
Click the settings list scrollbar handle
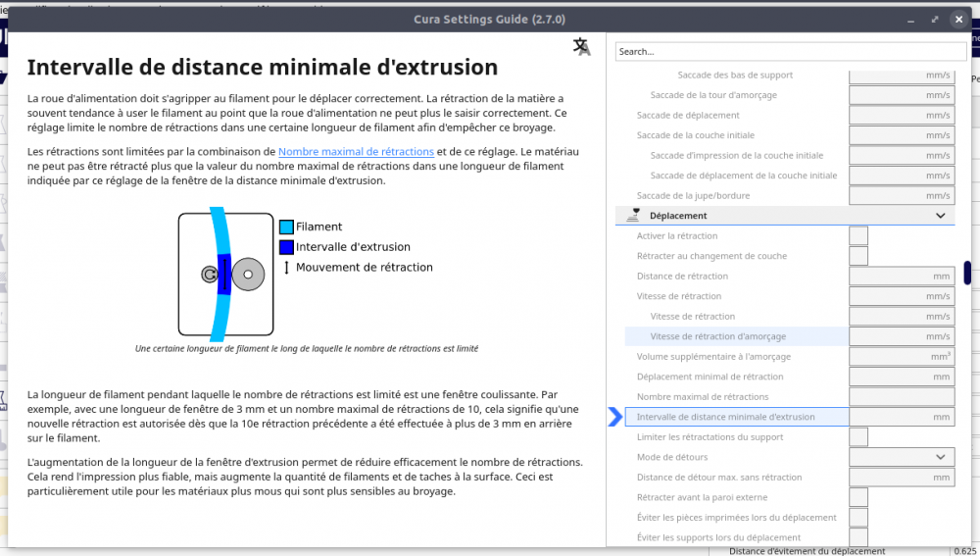coord(967,273)
